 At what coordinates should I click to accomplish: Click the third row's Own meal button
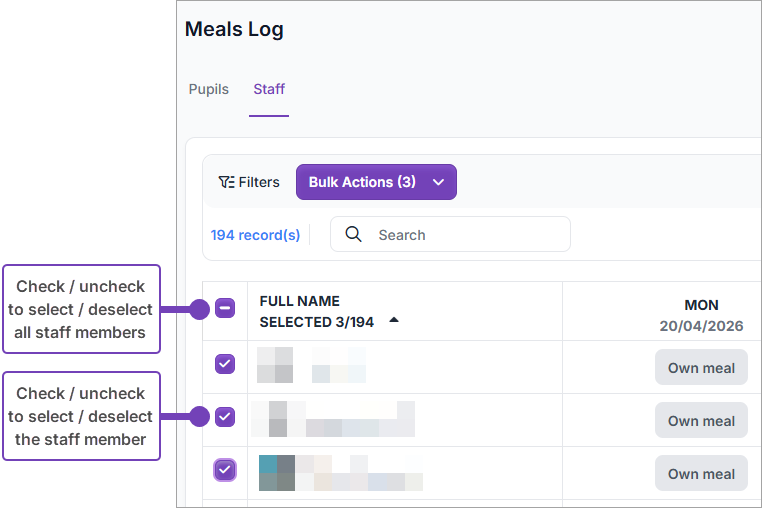point(701,473)
